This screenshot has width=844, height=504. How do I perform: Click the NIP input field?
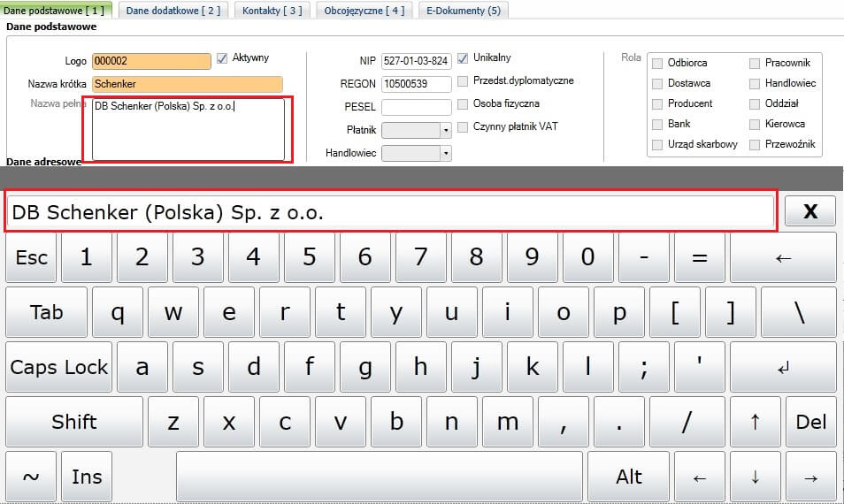tap(416, 61)
